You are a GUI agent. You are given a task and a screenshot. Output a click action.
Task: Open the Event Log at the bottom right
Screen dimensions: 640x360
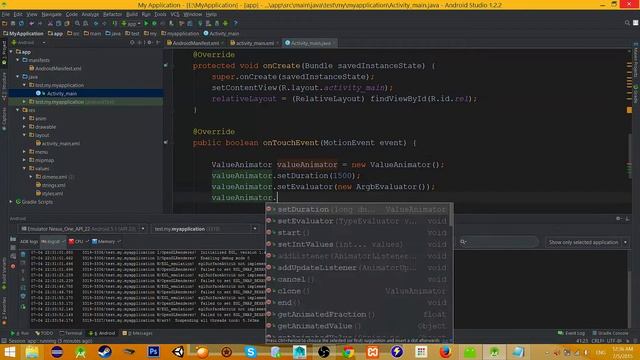(x=571, y=333)
